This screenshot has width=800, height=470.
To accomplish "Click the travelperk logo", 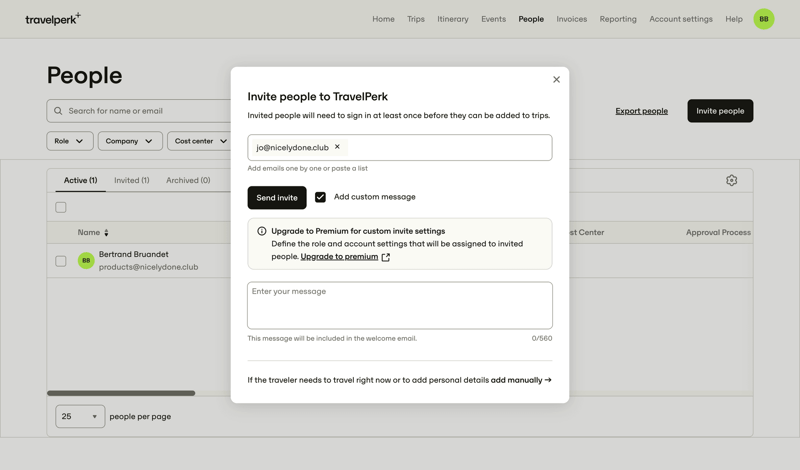I will tap(53, 19).
